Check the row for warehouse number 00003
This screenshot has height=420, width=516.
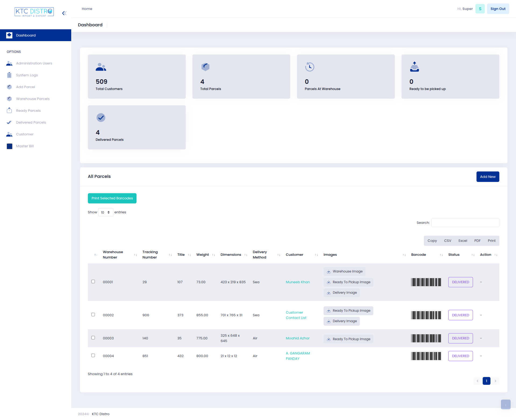[93, 338]
